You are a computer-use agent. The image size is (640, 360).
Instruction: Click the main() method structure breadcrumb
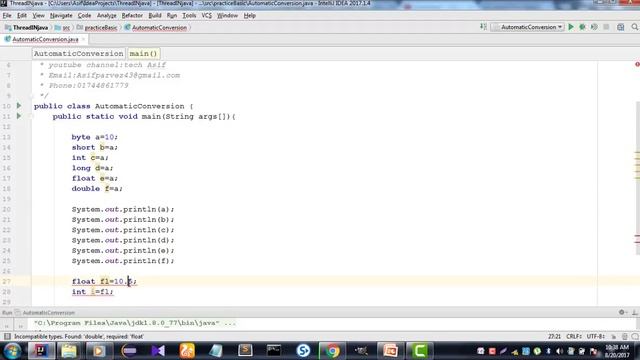(143, 53)
